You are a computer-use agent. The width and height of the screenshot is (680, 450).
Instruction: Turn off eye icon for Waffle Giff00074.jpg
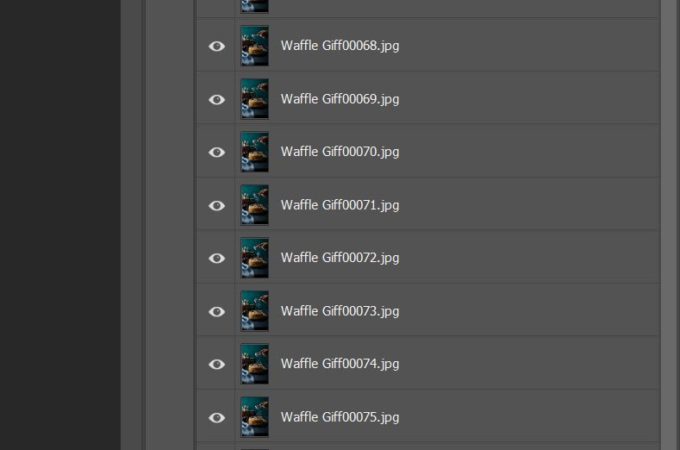[x=217, y=364]
